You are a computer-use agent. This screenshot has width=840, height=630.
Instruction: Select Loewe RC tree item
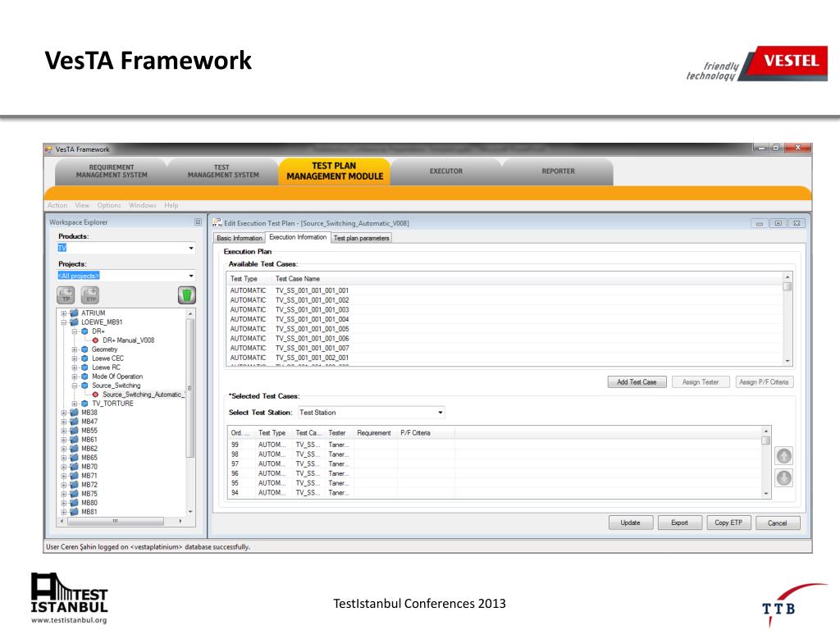[x=106, y=367]
